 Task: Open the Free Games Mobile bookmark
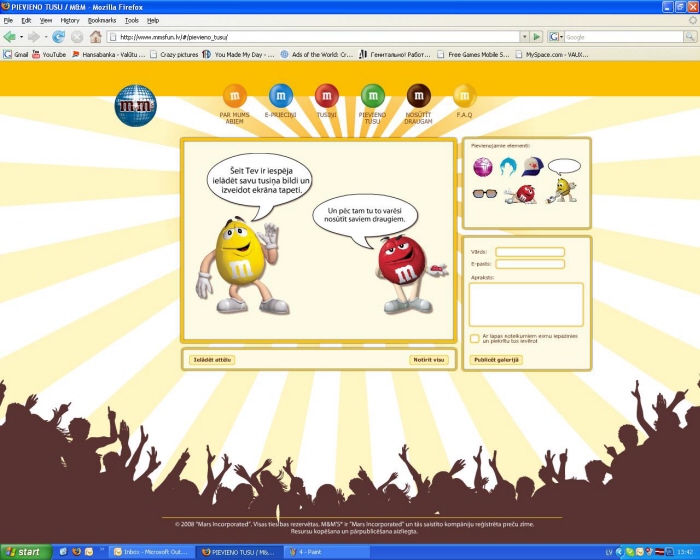(x=473, y=54)
